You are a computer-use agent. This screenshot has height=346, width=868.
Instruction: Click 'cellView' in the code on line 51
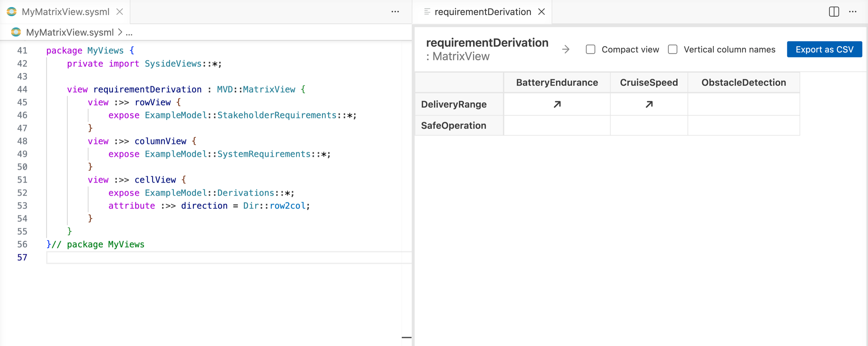point(155,180)
